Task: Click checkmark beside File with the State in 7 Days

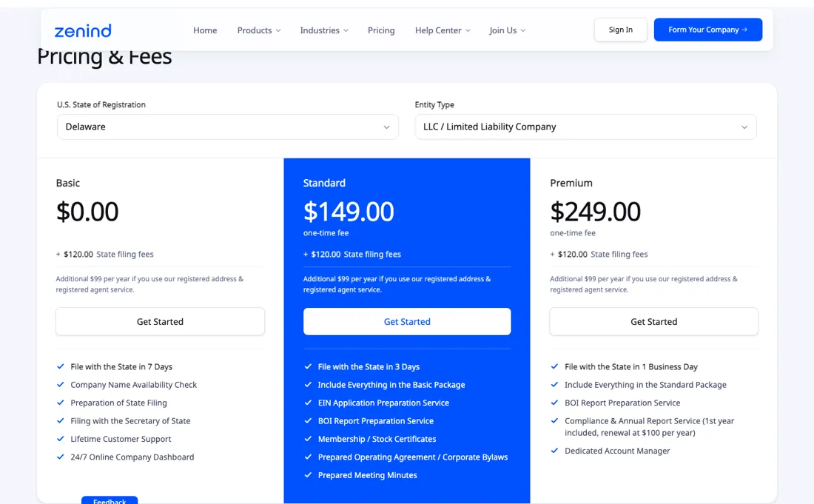Action: [x=60, y=366]
